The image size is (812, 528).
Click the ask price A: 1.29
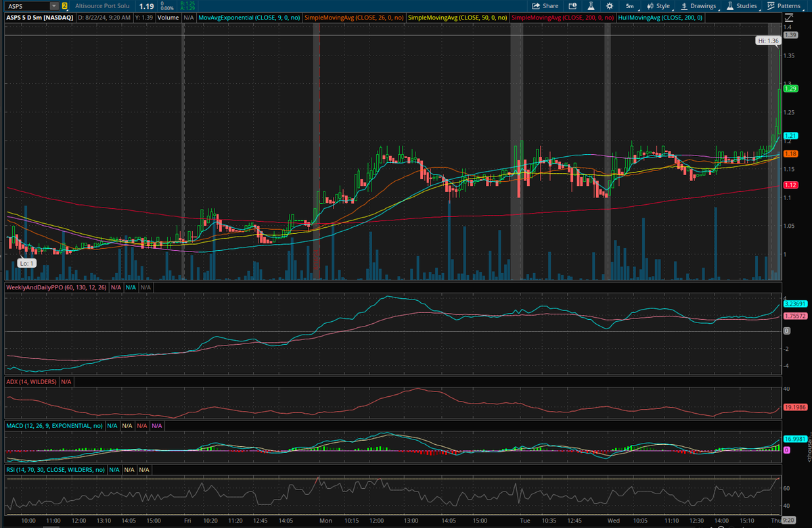[x=186, y=8]
